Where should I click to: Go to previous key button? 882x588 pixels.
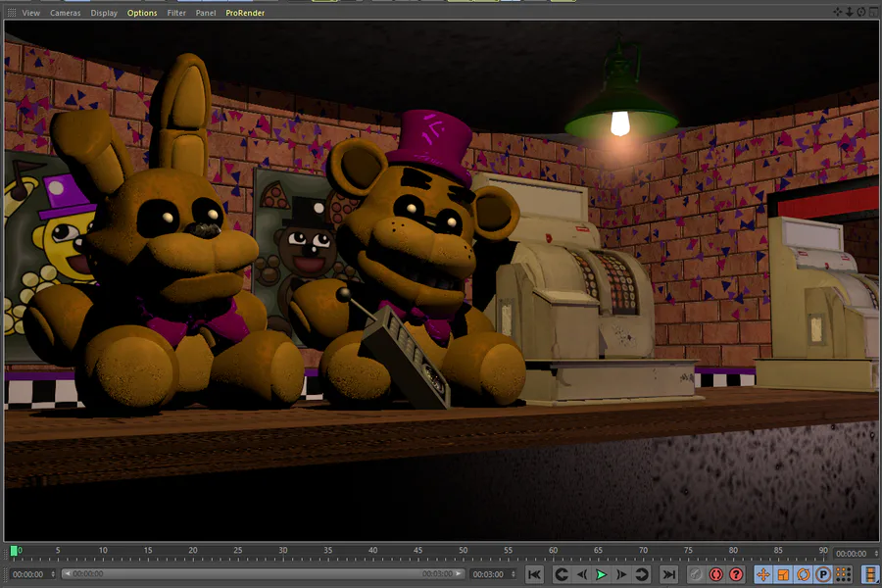561,574
